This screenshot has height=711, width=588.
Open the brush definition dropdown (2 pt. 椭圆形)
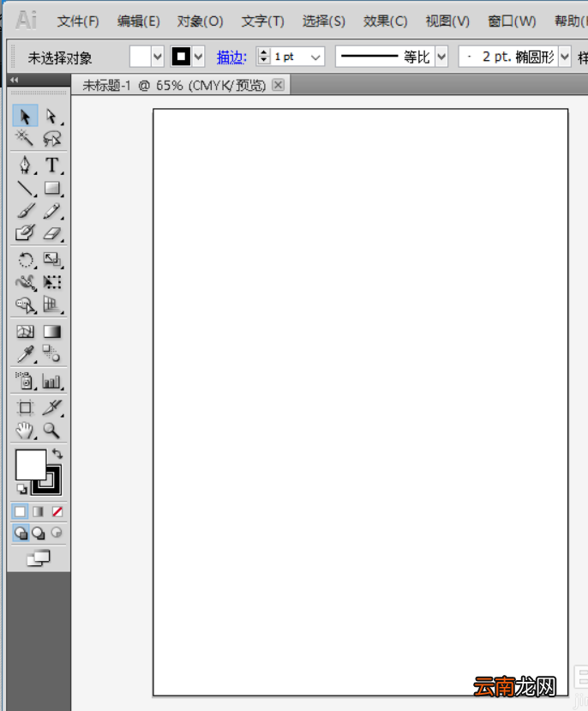coord(565,57)
